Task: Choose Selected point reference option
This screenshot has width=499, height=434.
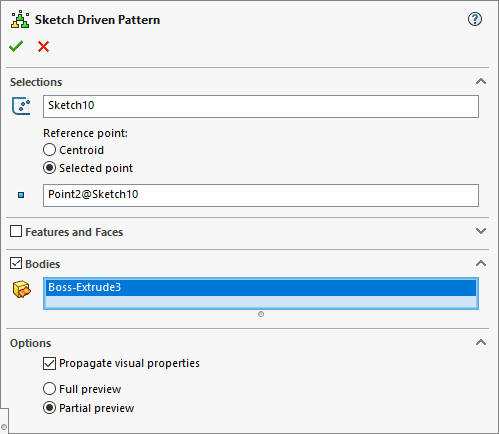Action: point(49,168)
